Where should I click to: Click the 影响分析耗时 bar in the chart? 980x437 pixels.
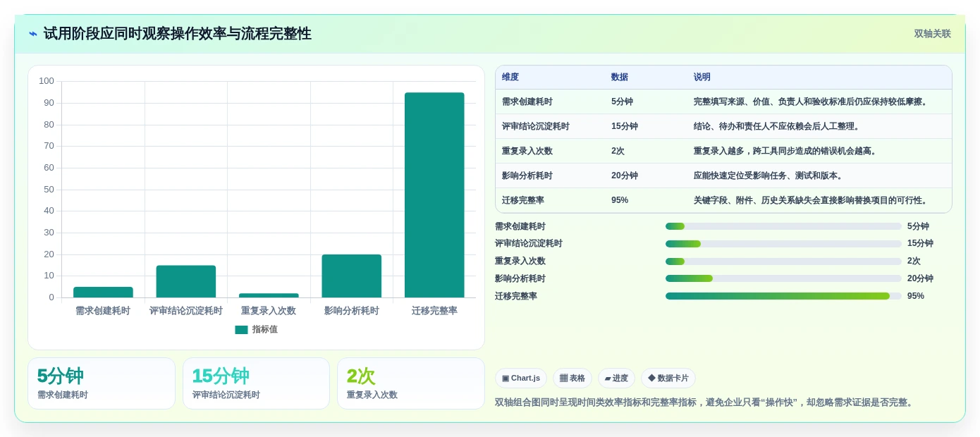[x=352, y=276]
